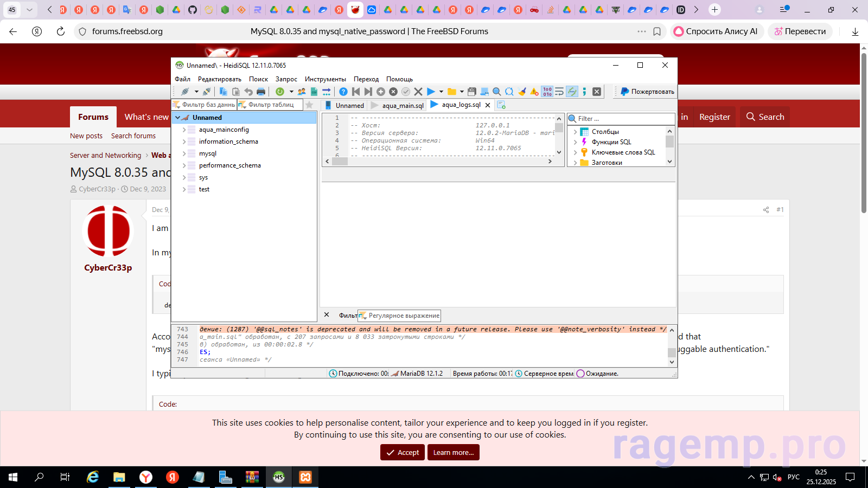Click the Undo arrow icon in toolbar
Viewport: 868px width, 488px height.
click(248, 92)
